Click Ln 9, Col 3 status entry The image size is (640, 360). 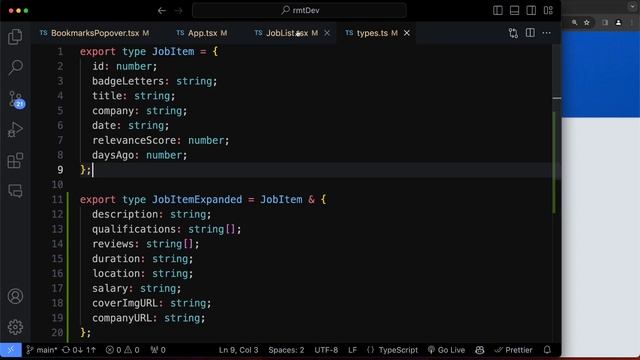238,350
